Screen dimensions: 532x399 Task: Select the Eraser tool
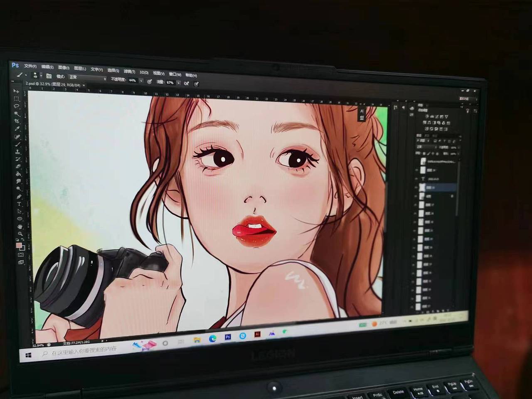pyautogui.click(x=18, y=166)
